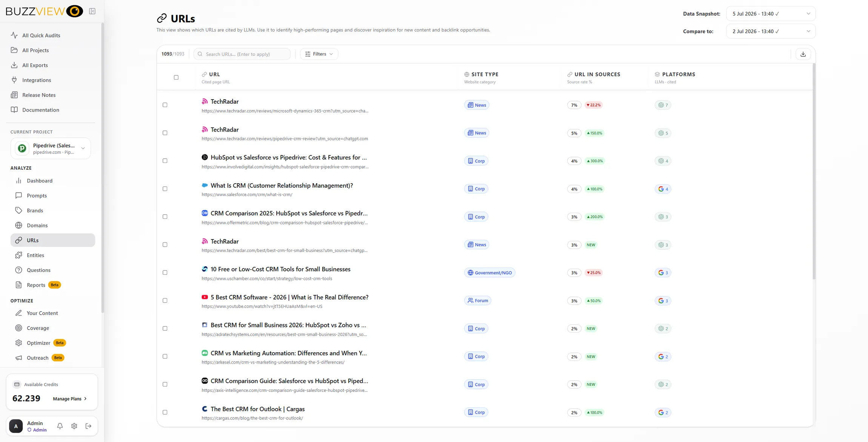Select the checkbox for What Is CRM row
Viewport: 868px width, 442px height.
pos(165,189)
